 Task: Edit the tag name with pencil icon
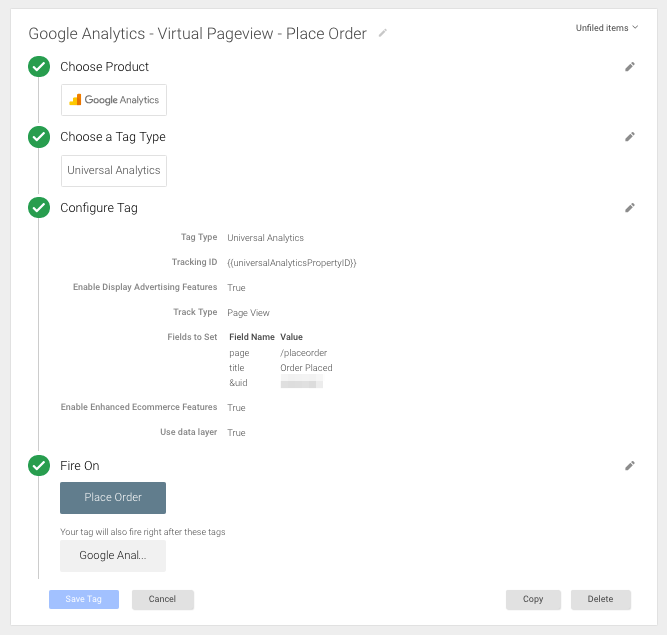coord(382,33)
